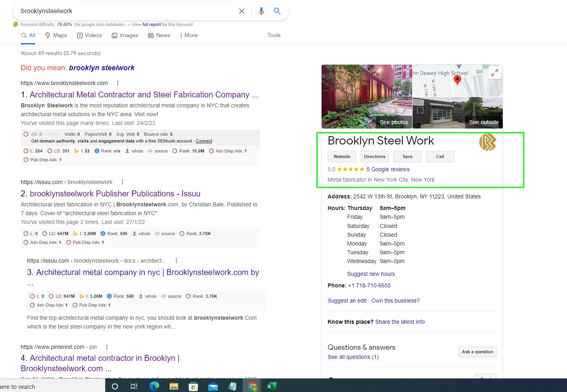Click the Ask a question button
567x392 pixels.
(478, 352)
